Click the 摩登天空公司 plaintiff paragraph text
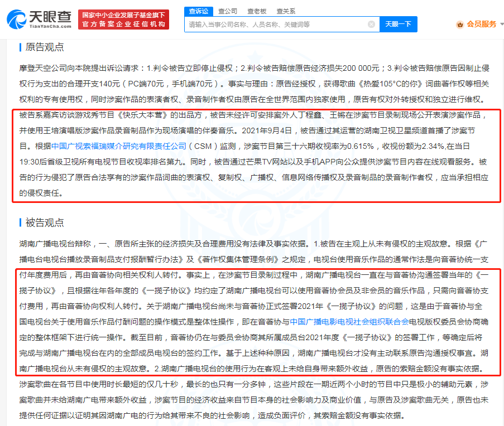Screen dimensions: 504x426 tap(254, 84)
